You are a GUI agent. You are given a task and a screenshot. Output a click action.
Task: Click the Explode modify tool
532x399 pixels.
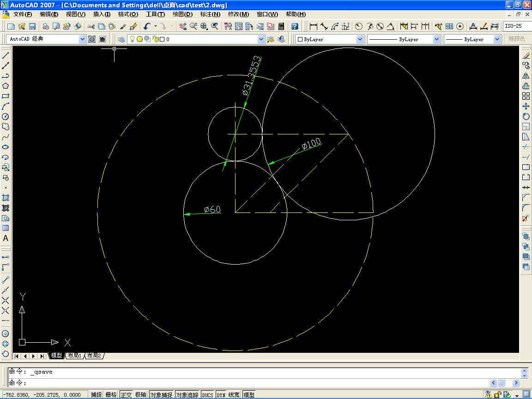[x=526, y=218]
